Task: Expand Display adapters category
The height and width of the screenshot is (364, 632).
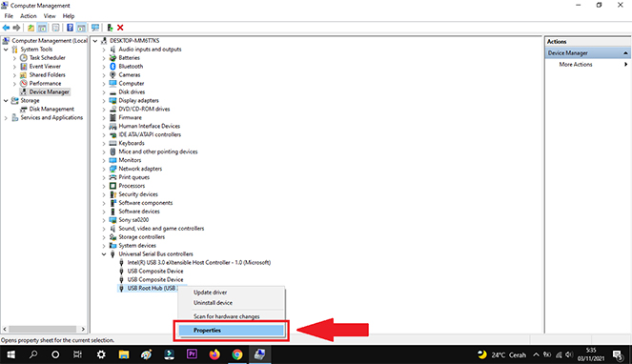Action: [x=104, y=100]
